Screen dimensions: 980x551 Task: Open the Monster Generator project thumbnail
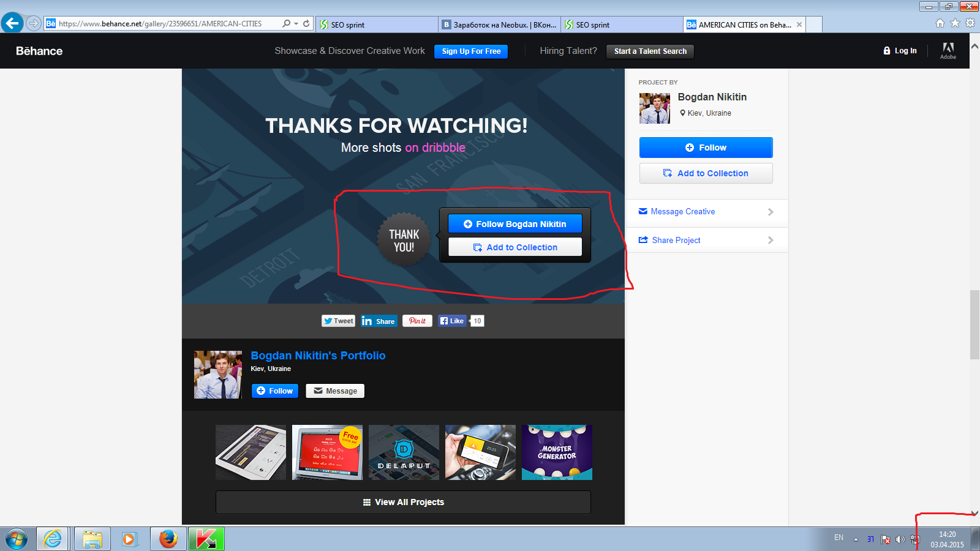[x=557, y=452]
